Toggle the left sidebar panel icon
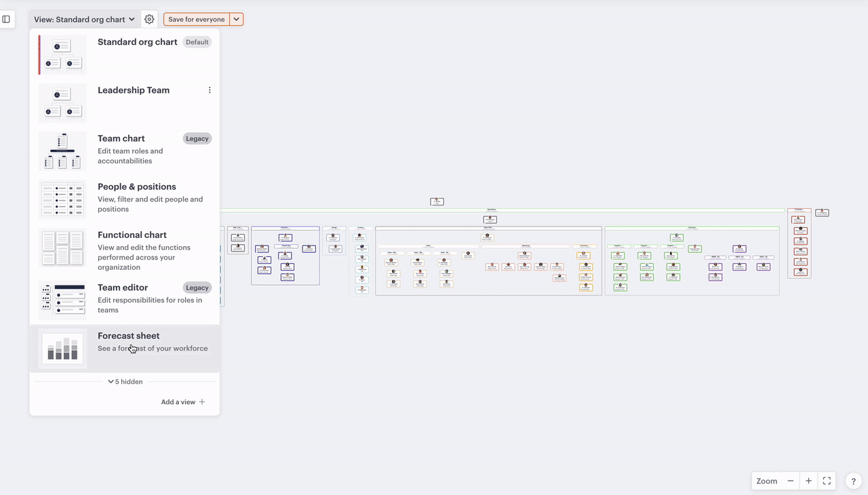868x495 pixels. (6, 19)
